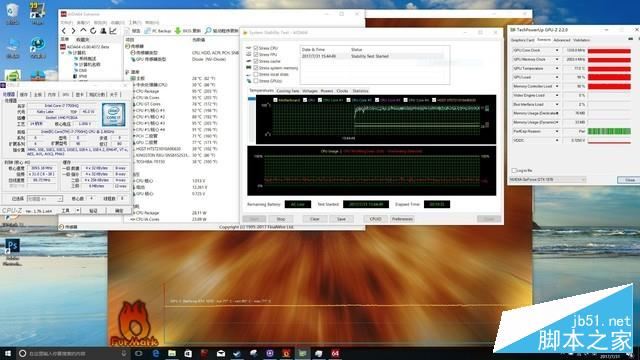Screen dimensions: 640x360
Task: Enable the Log to file checkbox in GPU-Z
Action: pos(514,170)
